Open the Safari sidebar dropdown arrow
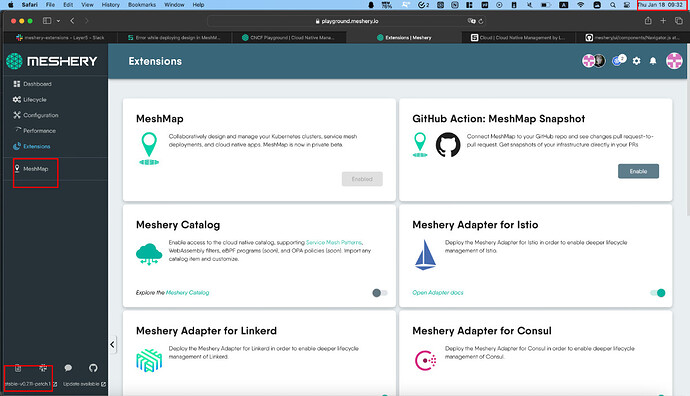The width and height of the screenshot is (690, 396). click(58, 21)
